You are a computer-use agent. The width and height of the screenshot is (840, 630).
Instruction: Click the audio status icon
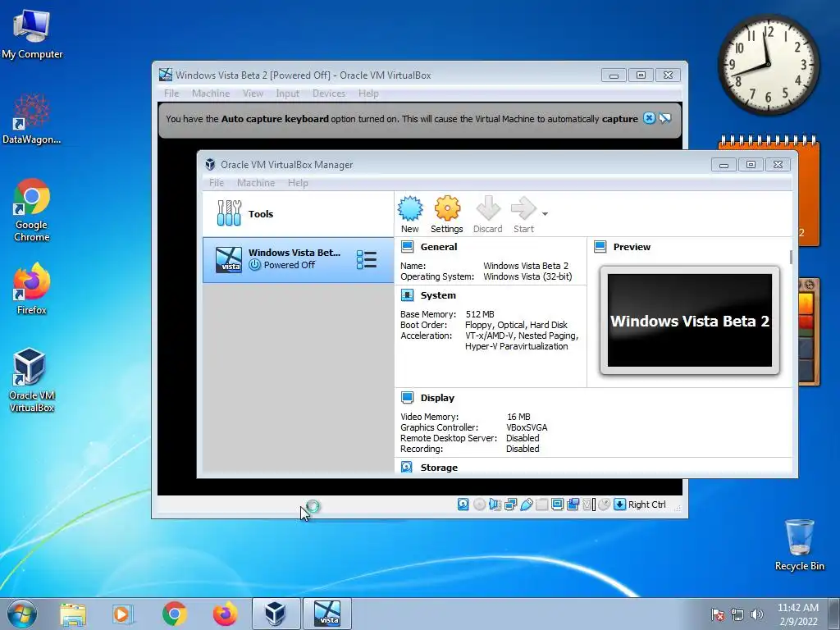(495, 504)
